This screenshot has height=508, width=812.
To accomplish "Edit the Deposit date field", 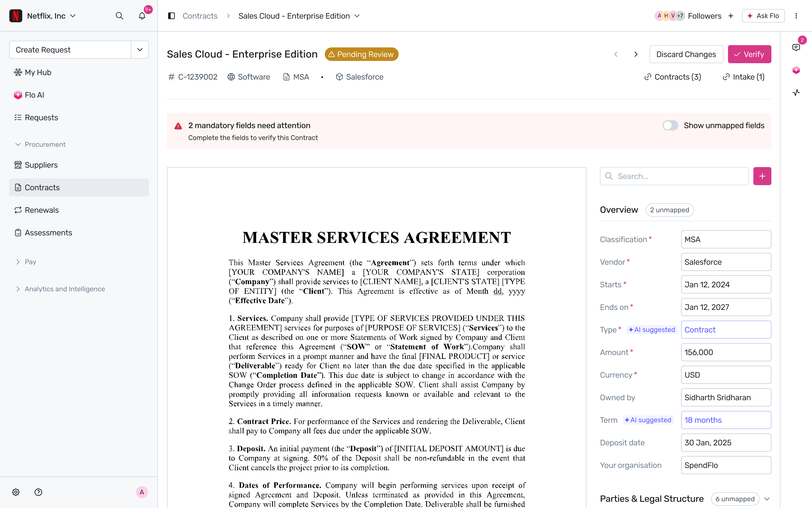I will point(726,443).
